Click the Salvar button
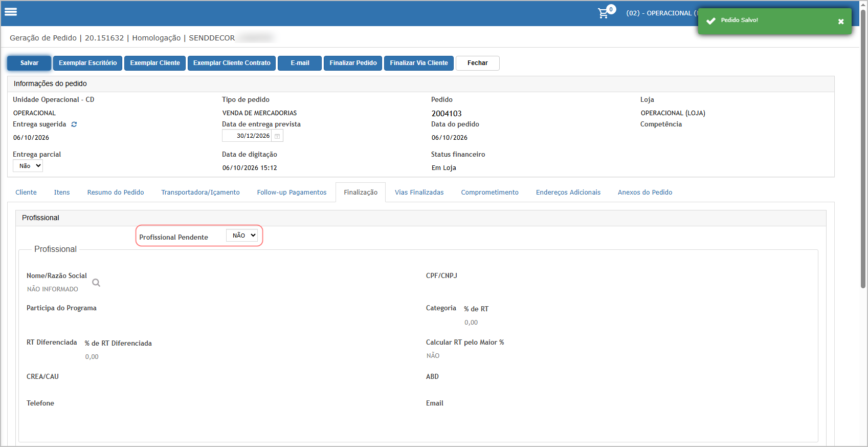868x447 pixels. click(x=29, y=63)
